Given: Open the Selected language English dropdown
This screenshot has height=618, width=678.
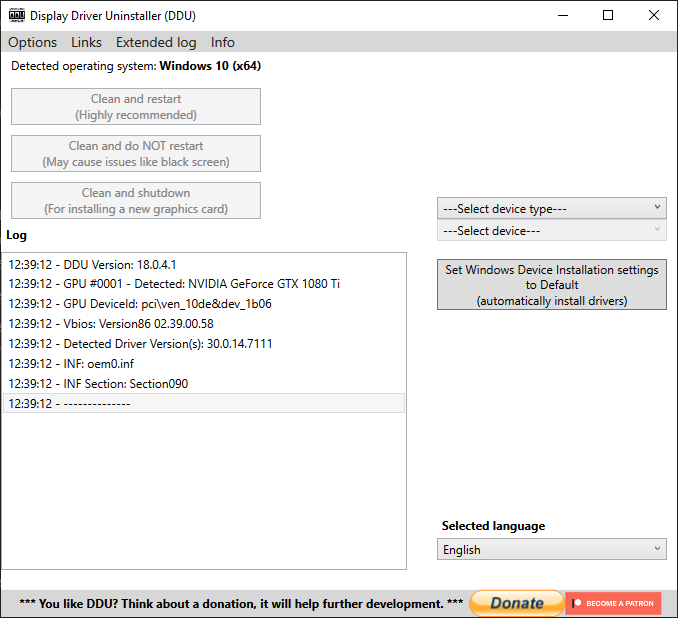Looking at the screenshot, I should tap(552, 549).
